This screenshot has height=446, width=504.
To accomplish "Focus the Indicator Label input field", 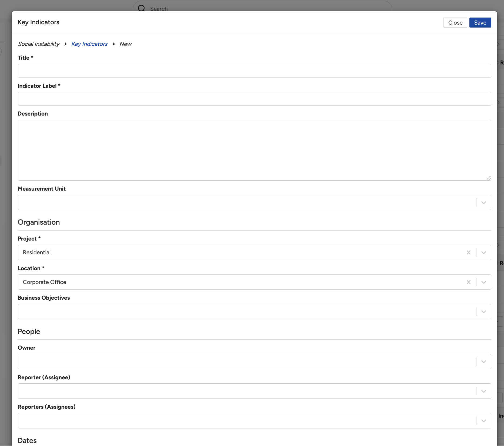I will tap(254, 99).
